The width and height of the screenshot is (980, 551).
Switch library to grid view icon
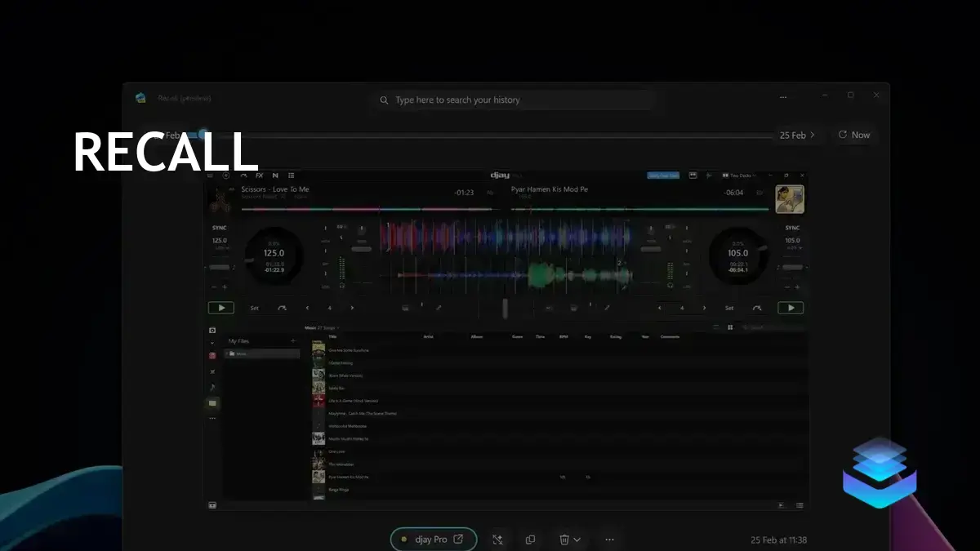730,327
